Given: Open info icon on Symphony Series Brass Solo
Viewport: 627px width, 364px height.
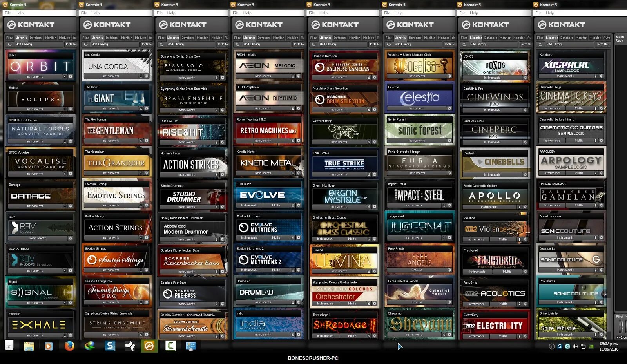Looking at the screenshot, I should 217,78.
